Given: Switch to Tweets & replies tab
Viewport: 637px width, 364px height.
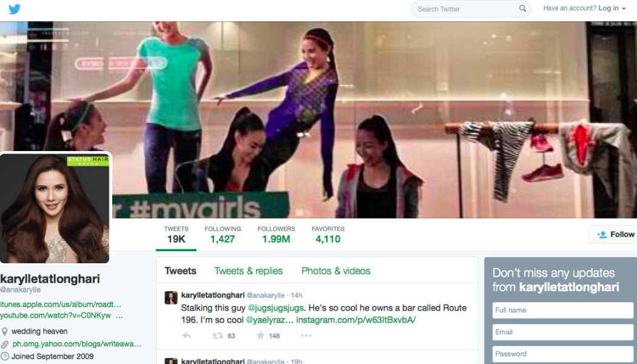Looking at the screenshot, I should 249,271.
